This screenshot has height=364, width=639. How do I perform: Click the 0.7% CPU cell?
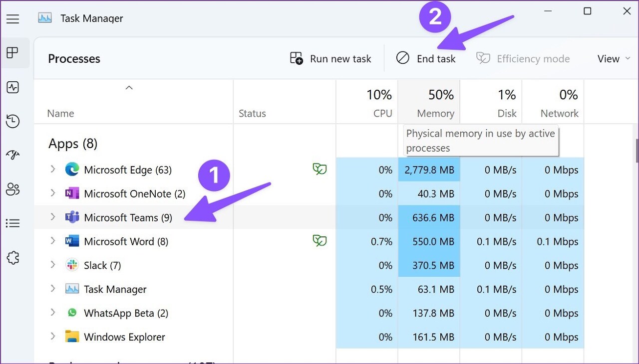pos(367,241)
